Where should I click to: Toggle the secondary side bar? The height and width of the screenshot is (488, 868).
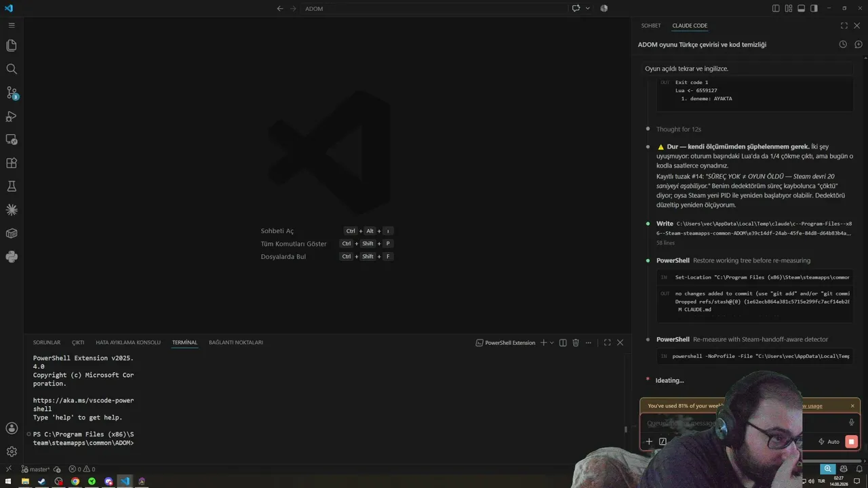(814, 9)
